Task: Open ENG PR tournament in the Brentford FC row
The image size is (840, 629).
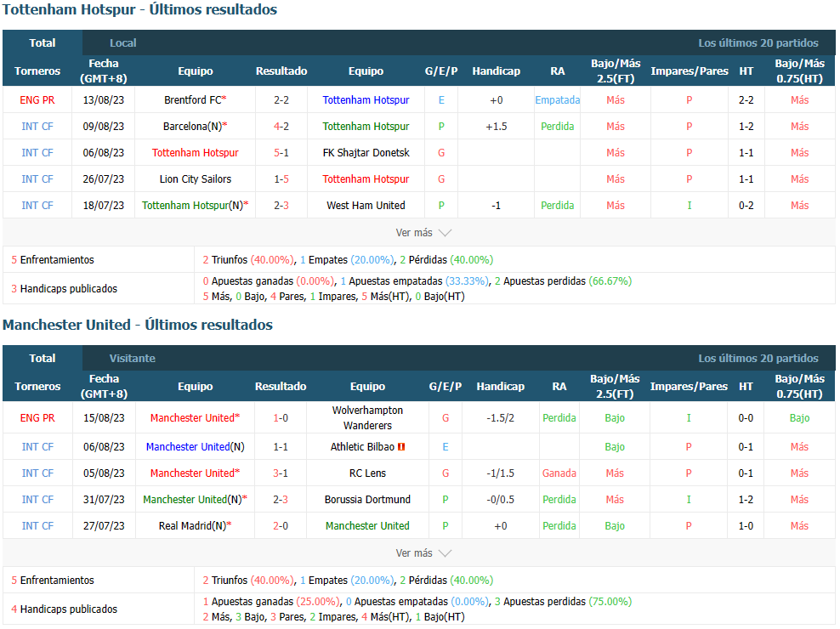Action: pyautogui.click(x=37, y=100)
